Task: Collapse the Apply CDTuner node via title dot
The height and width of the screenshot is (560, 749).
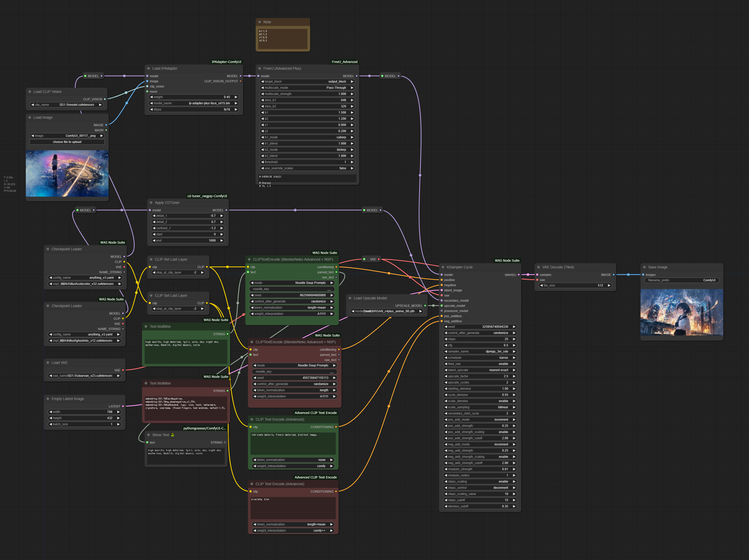Action: 151,203
